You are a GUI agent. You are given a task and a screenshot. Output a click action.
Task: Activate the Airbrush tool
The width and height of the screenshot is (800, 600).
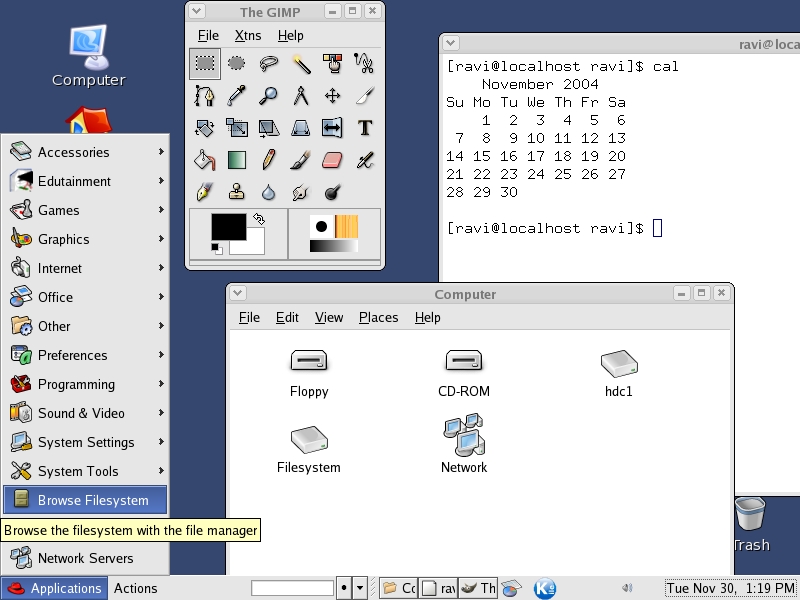click(365, 160)
